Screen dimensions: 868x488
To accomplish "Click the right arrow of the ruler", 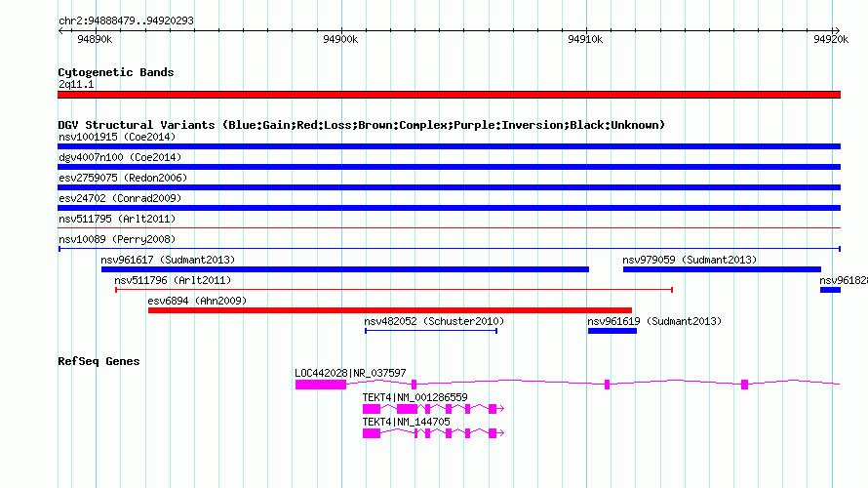I will click(x=837, y=30).
